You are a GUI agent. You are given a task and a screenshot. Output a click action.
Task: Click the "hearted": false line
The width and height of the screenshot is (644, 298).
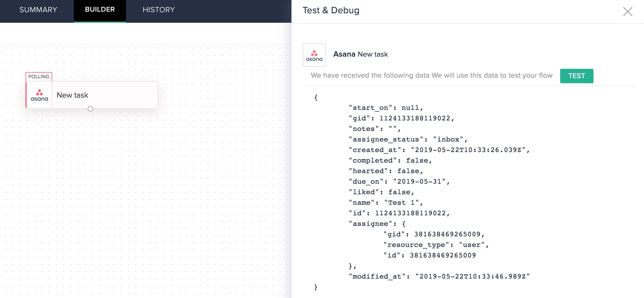386,171
